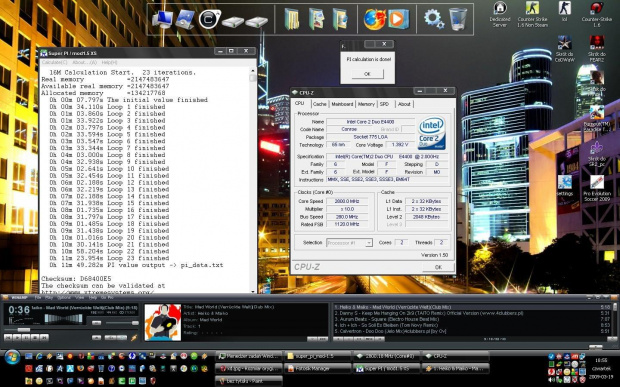620x387 pixels.
Task: Open the Skrót do CoDWaW desktop shortcut
Action: (x=564, y=49)
